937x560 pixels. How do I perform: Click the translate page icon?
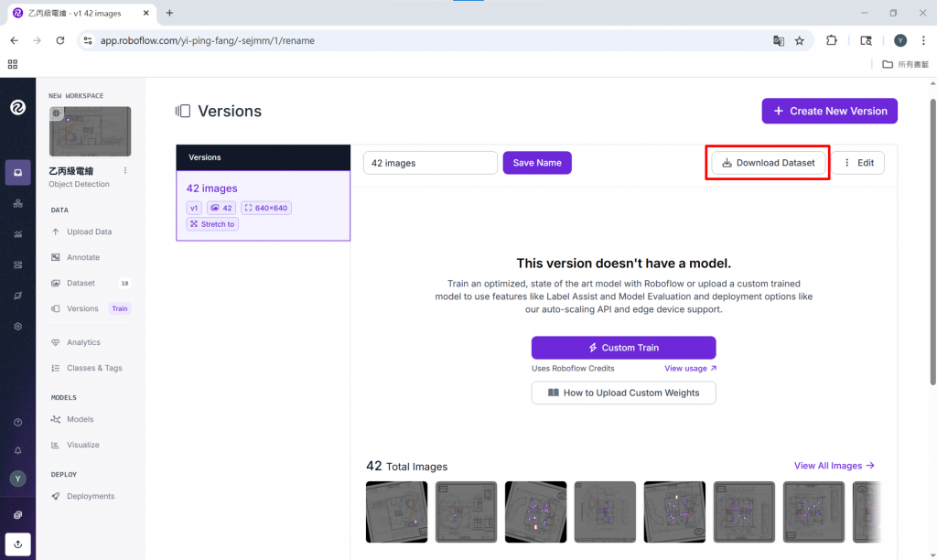coord(778,40)
